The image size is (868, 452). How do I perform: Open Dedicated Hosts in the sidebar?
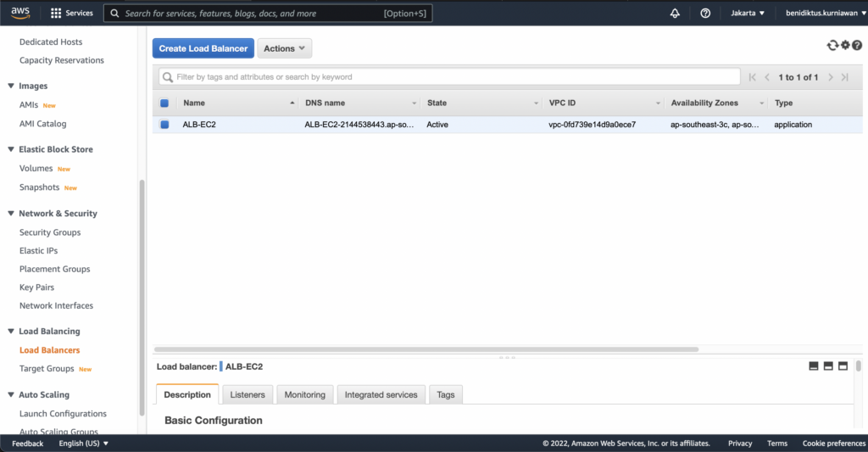pyautogui.click(x=51, y=42)
